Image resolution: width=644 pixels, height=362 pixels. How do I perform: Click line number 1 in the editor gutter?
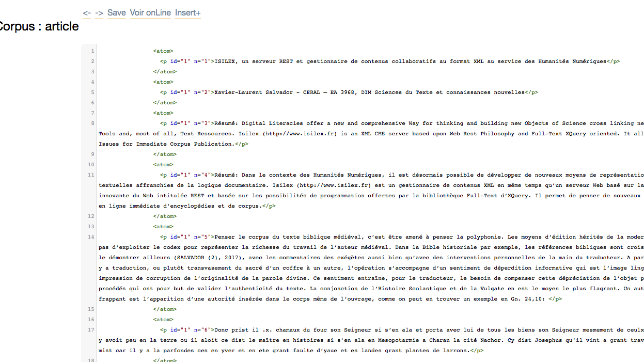pos(92,51)
